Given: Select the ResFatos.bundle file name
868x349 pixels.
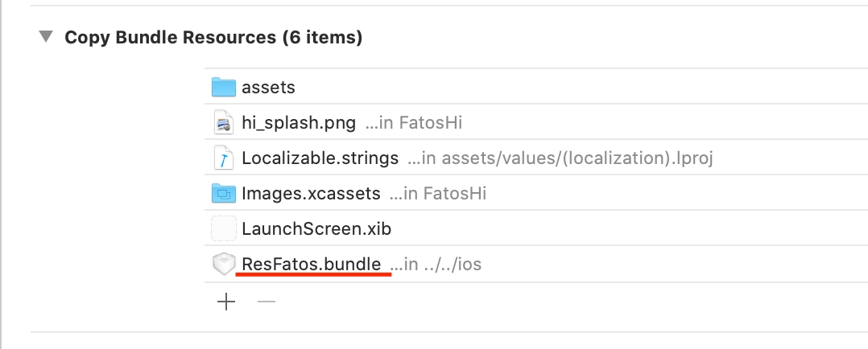Looking at the screenshot, I should [x=312, y=264].
